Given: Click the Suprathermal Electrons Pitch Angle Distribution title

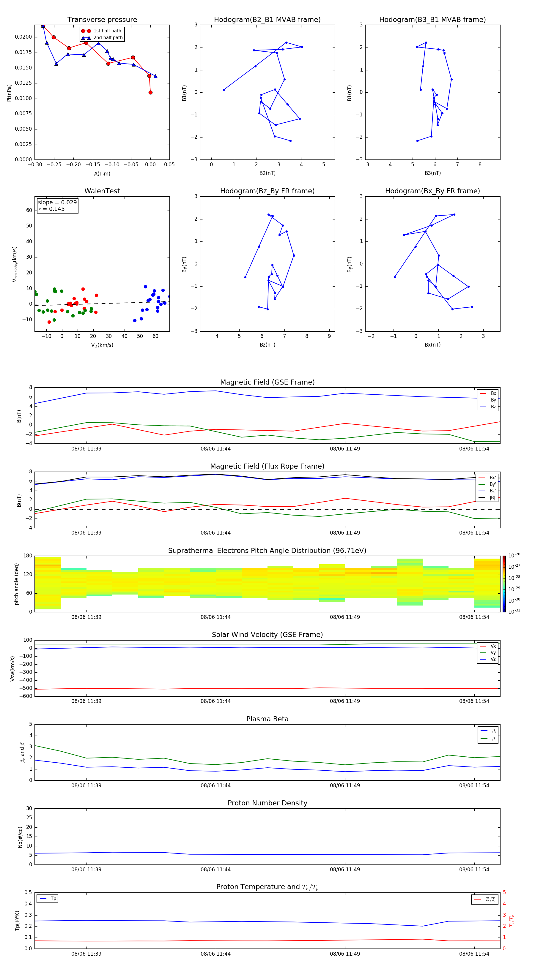Looking at the screenshot, I should coord(267,551).
